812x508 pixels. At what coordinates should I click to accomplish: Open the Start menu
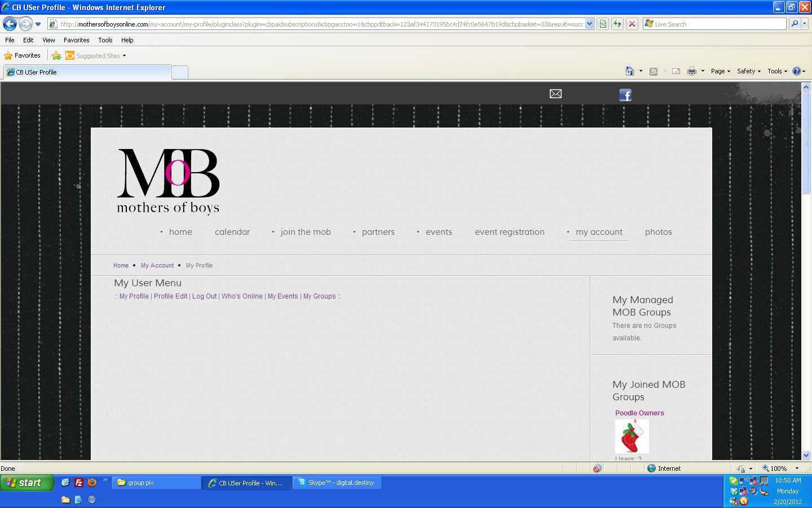click(27, 483)
